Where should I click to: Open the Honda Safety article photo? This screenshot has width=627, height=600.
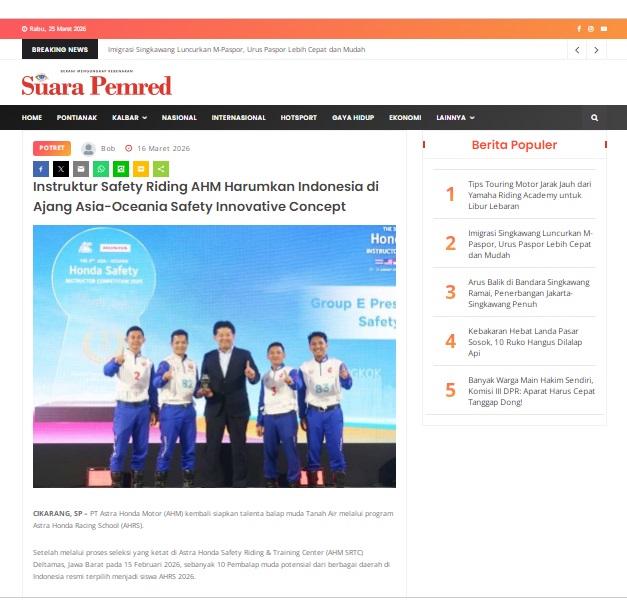tap(214, 356)
